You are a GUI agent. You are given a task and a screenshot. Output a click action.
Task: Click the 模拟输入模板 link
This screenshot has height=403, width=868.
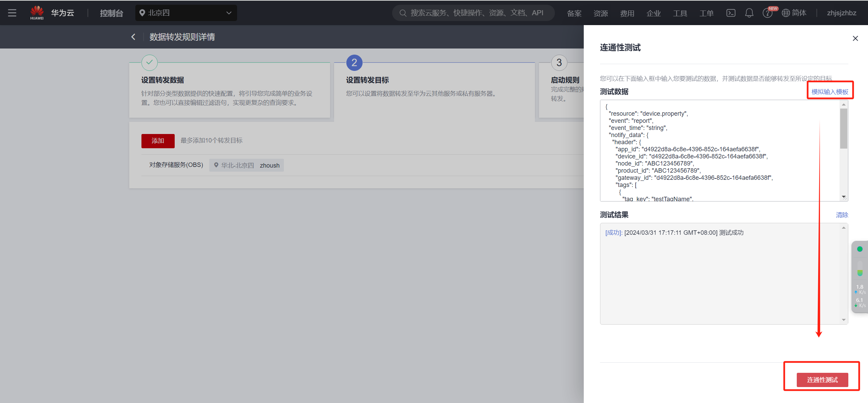coord(829,92)
